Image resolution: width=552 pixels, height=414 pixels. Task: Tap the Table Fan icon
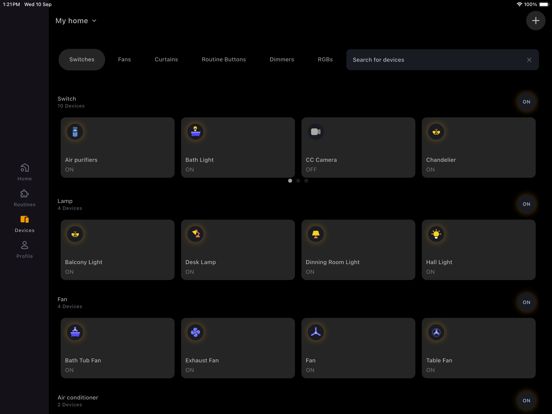click(436, 332)
